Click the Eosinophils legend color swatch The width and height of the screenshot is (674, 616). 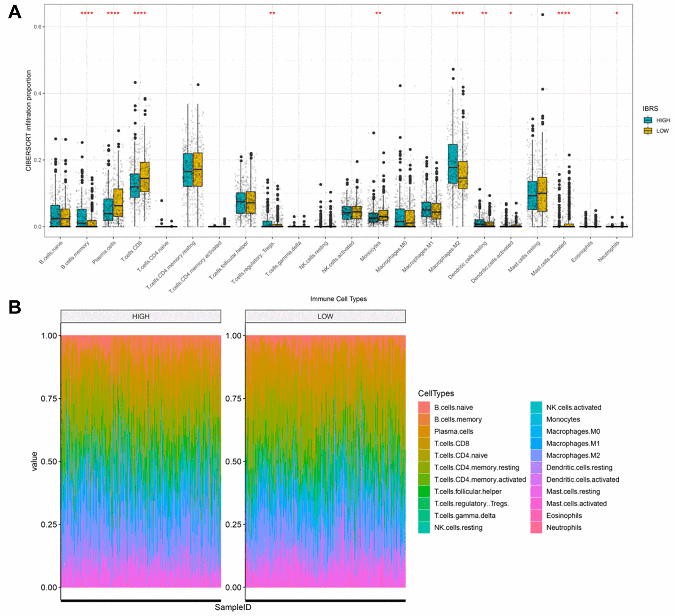[x=536, y=515]
